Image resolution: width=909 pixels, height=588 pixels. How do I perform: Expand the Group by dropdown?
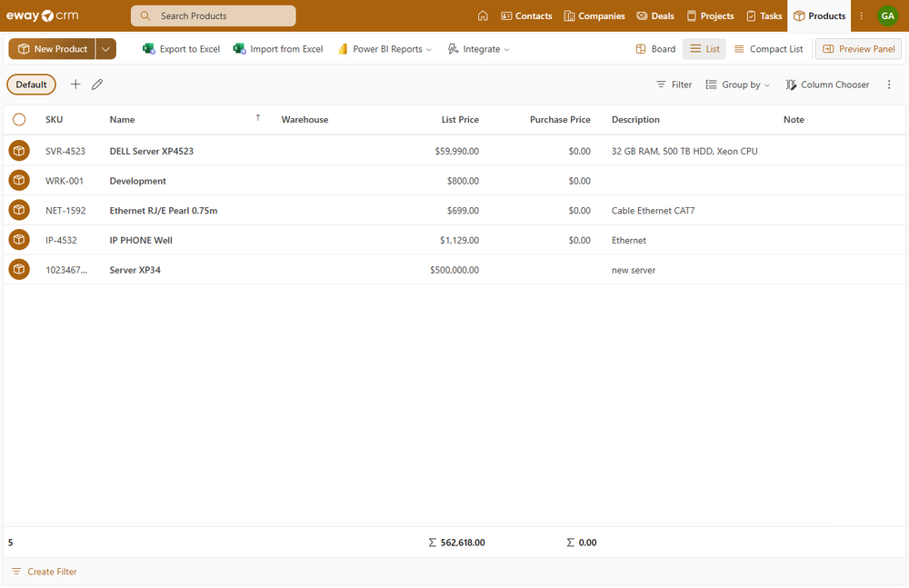pyautogui.click(x=737, y=85)
